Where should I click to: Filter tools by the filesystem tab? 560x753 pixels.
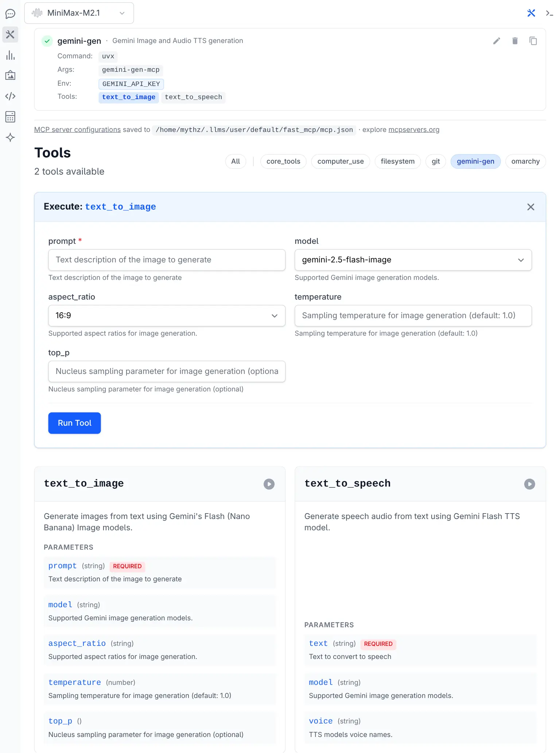point(397,161)
